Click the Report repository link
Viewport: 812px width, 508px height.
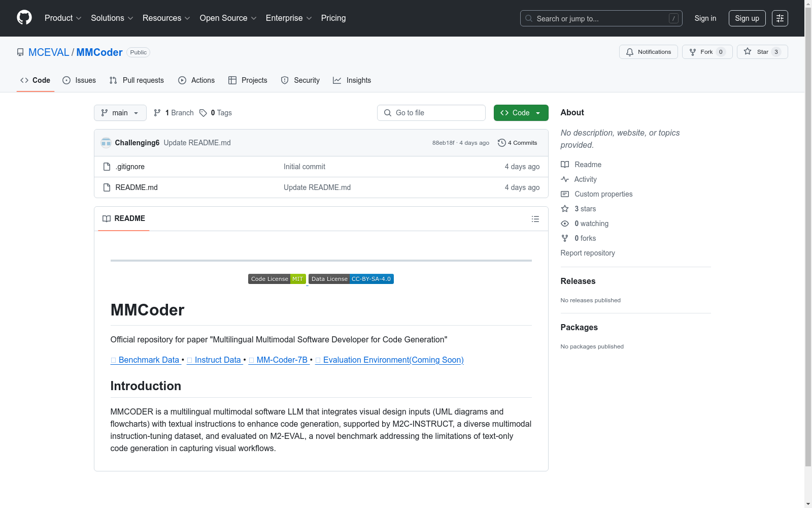click(x=588, y=253)
